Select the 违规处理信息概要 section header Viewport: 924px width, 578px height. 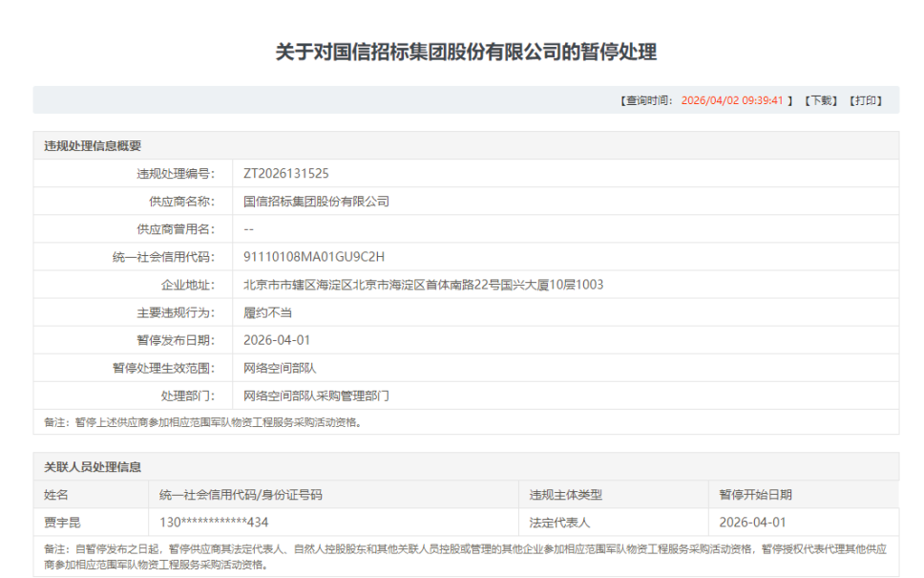(93, 146)
